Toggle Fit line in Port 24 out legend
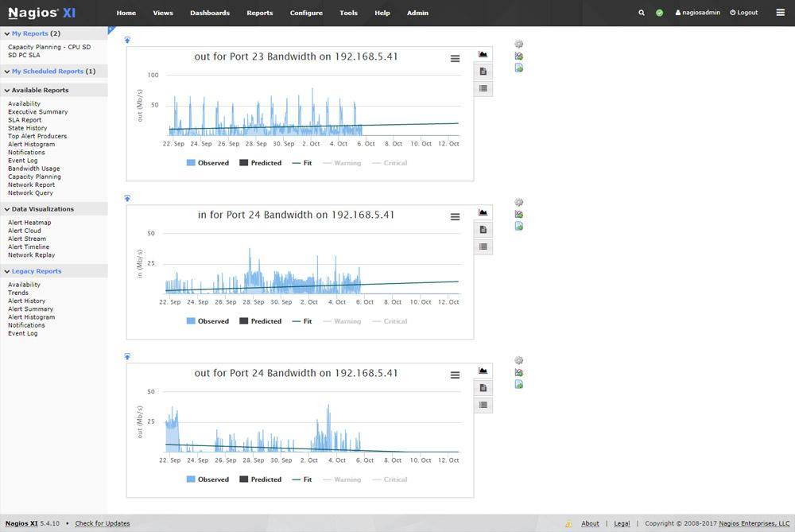This screenshot has width=795, height=532. click(302, 480)
